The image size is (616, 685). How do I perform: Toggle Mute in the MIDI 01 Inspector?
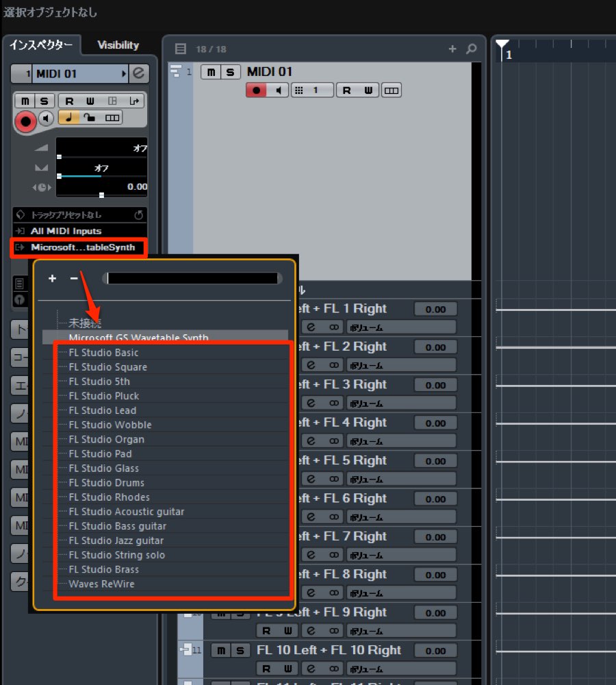25,101
